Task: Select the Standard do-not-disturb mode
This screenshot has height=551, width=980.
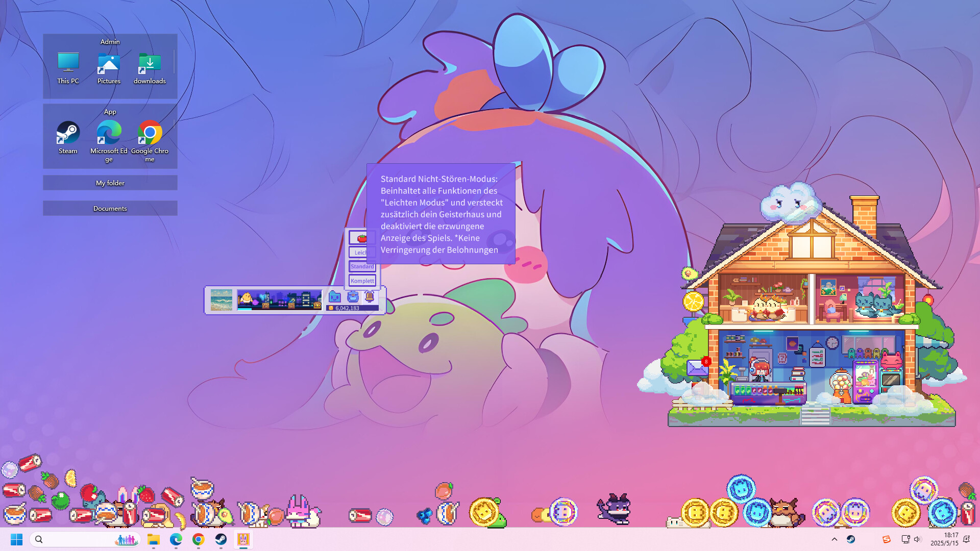Action: [362, 266]
